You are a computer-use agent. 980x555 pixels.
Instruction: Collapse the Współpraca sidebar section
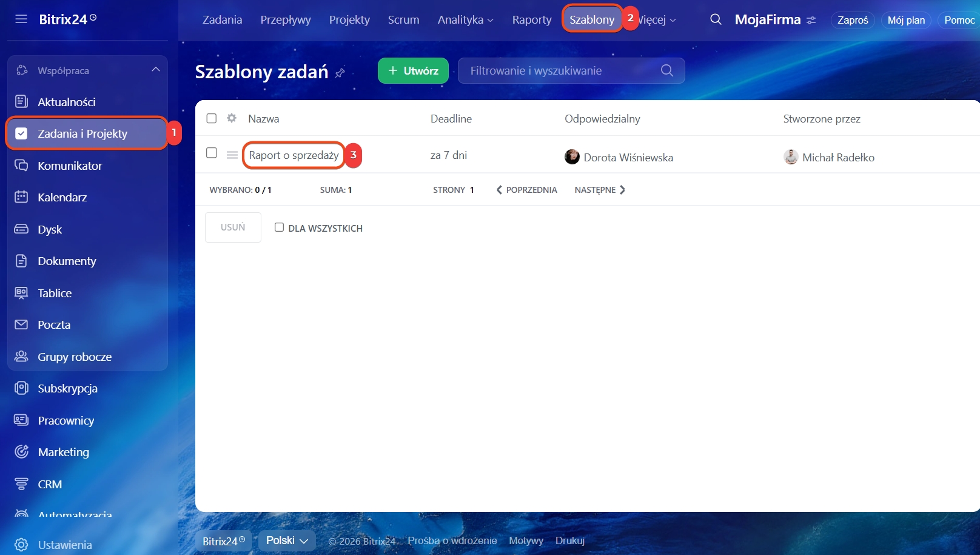pyautogui.click(x=156, y=70)
